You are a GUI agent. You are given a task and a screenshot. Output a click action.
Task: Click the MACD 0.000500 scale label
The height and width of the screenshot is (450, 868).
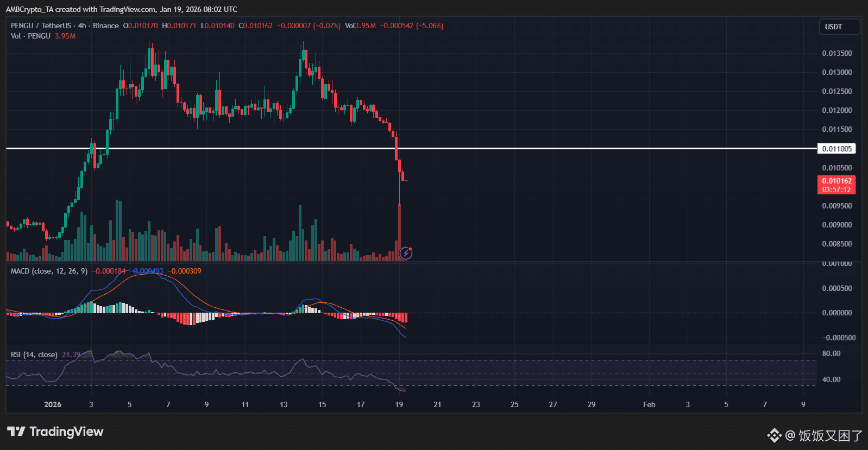[836, 288]
